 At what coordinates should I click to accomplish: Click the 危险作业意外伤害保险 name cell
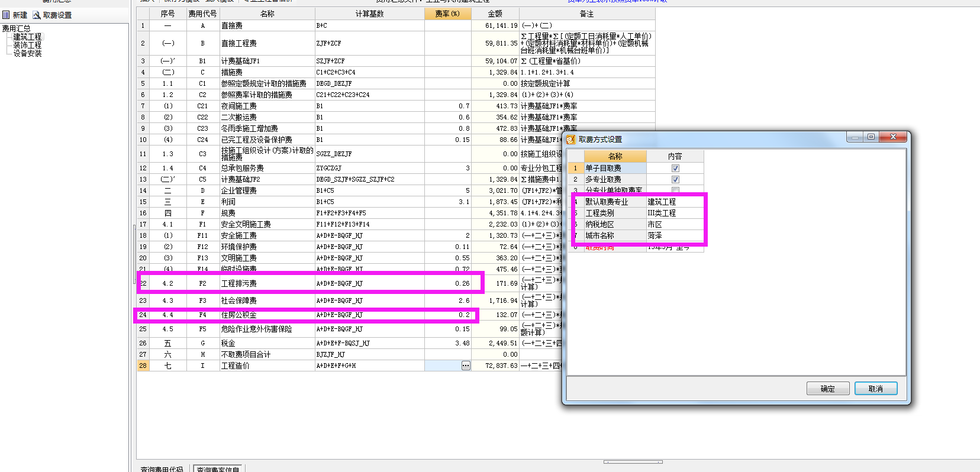267,329
